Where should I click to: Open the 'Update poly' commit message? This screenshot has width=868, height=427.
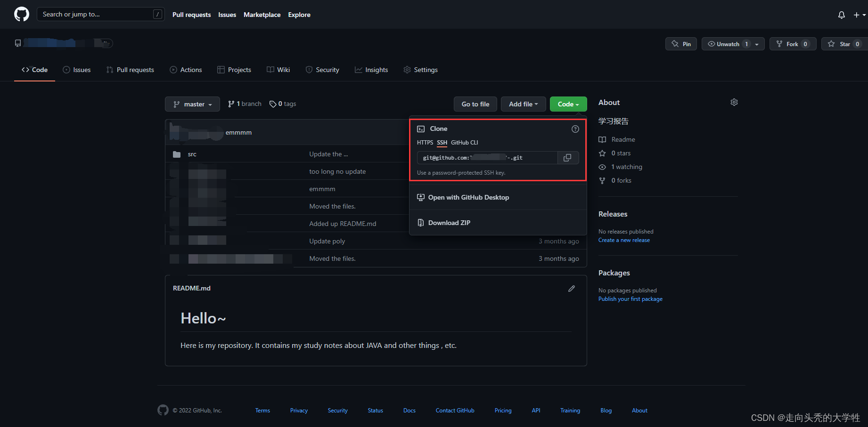327,241
